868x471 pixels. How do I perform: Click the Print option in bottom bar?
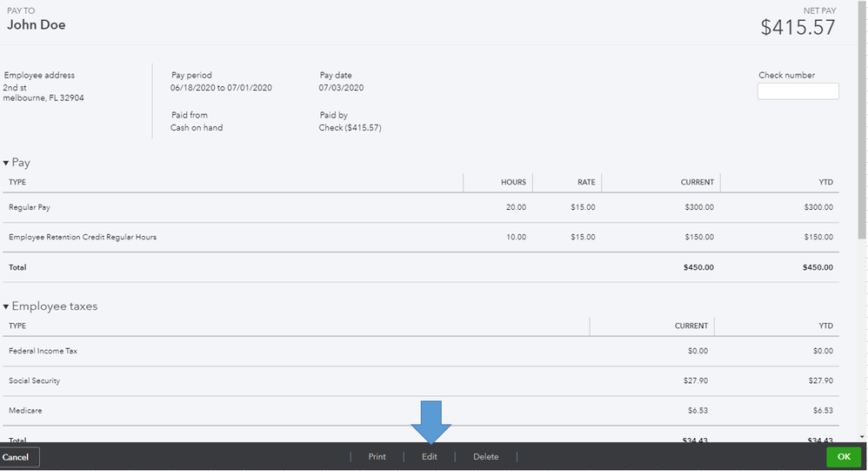tap(377, 456)
